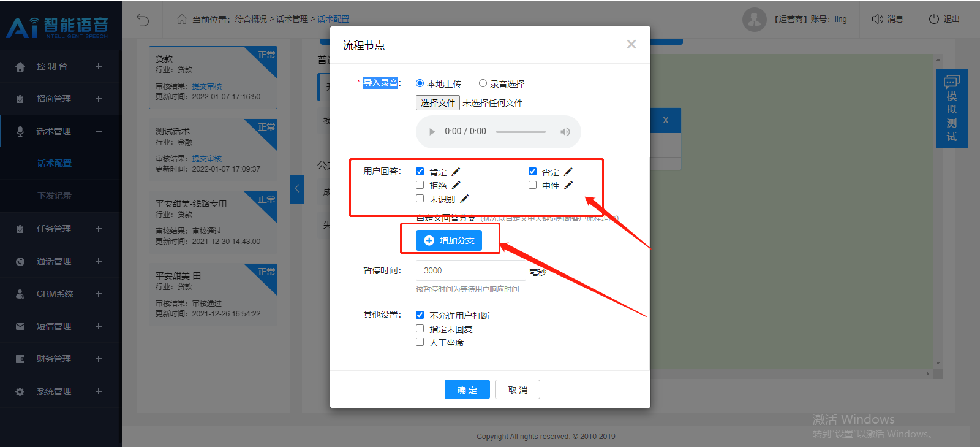Viewport: 980px width, 447px height.
Task: Mute the audio player volume icon
Action: tap(565, 132)
